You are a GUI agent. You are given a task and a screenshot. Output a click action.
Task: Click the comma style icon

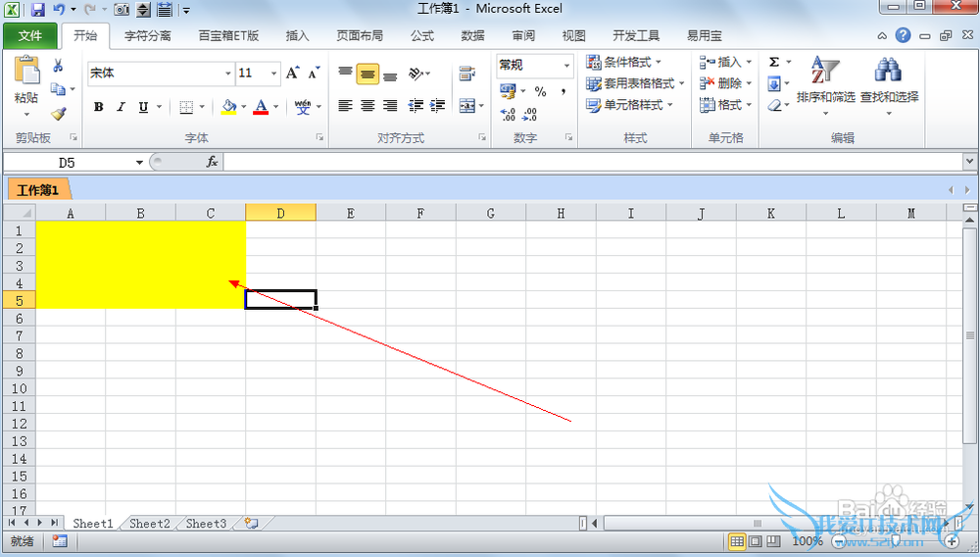coord(563,91)
